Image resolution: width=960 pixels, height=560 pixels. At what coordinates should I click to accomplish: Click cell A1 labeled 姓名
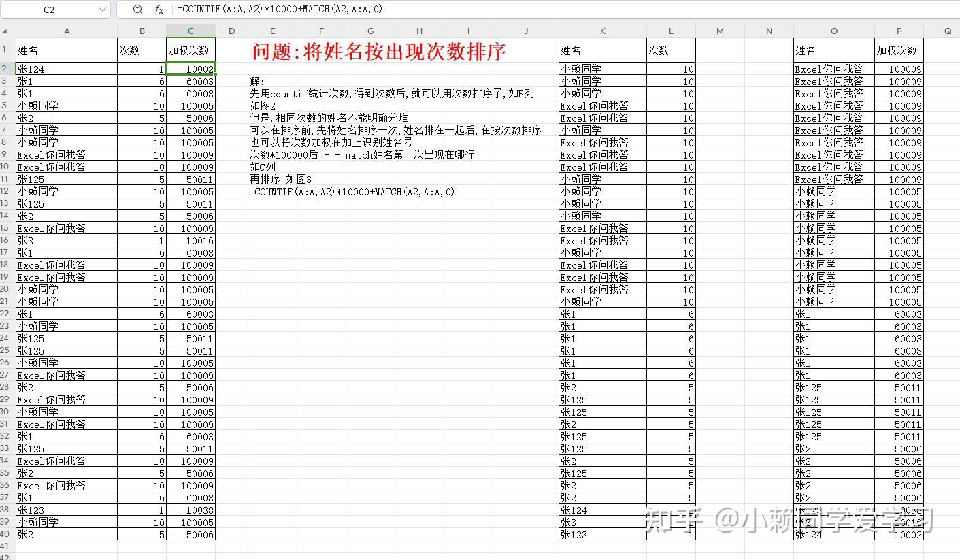click(67, 50)
